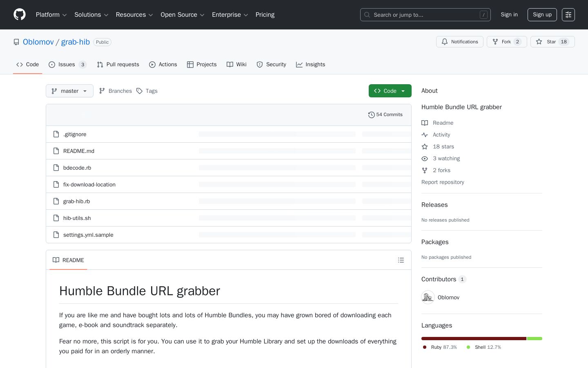
Task: Open the Oblomov contributor name link
Action: (x=448, y=297)
